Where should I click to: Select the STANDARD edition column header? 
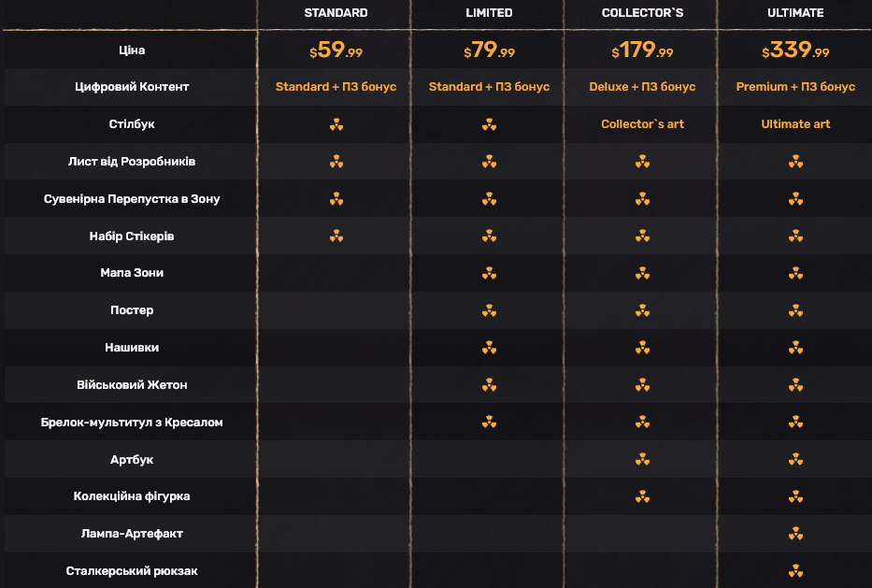[336, 13]
